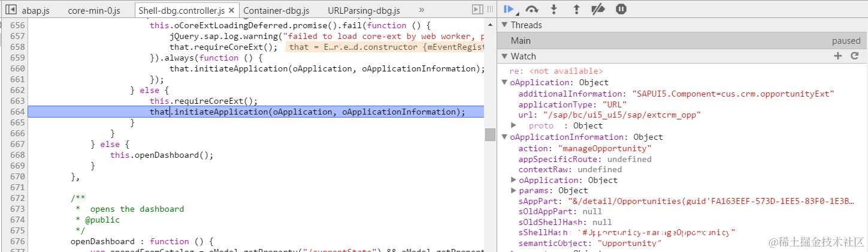Select the action manageOpportunity property
868x252 pixels.
585,148
